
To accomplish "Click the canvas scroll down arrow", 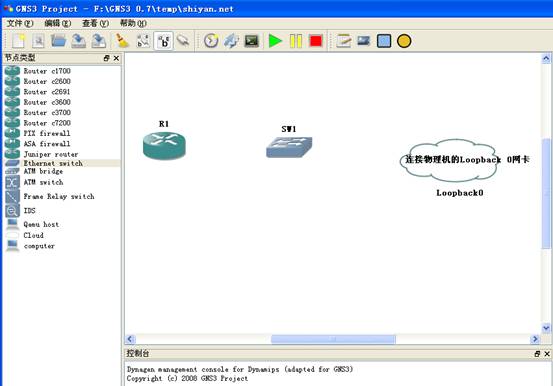I will pyautogui.click(x=546, y=328).
